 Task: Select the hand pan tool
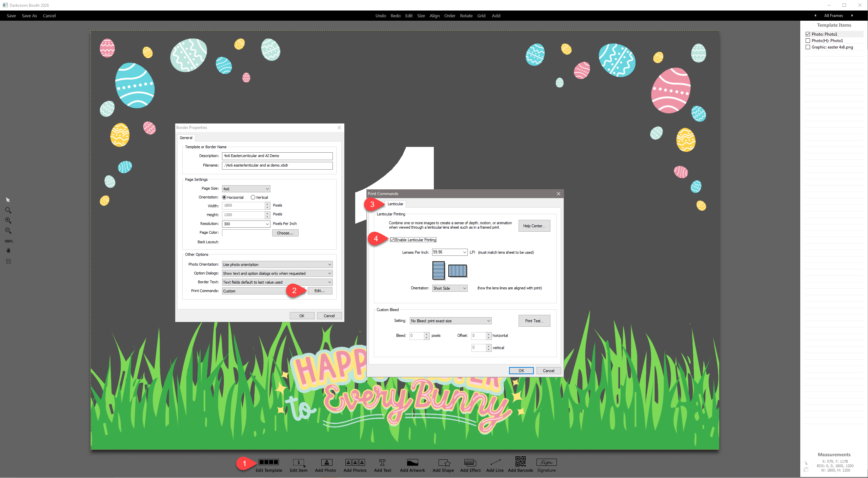8,250
